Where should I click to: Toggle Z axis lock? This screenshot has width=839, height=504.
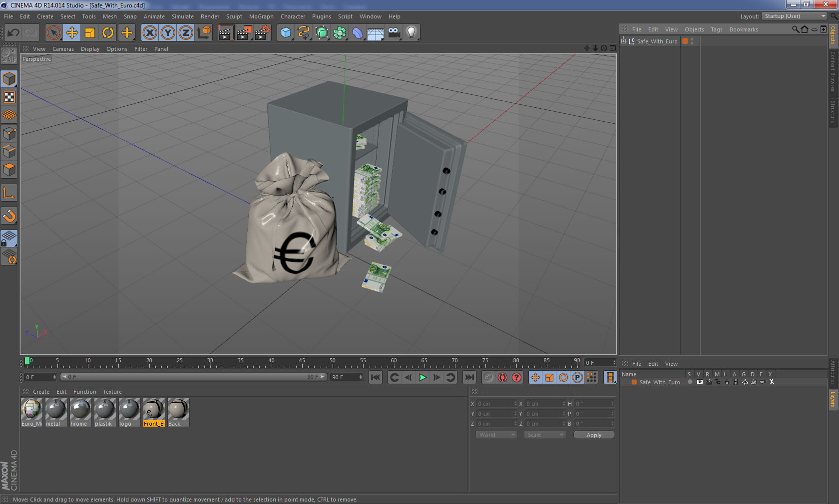[186, 33]
